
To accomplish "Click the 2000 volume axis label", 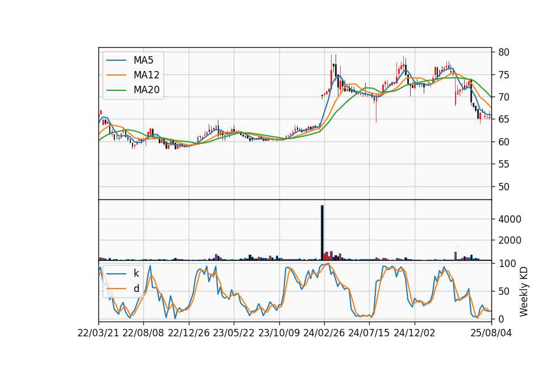I will (x=510, y=240).
